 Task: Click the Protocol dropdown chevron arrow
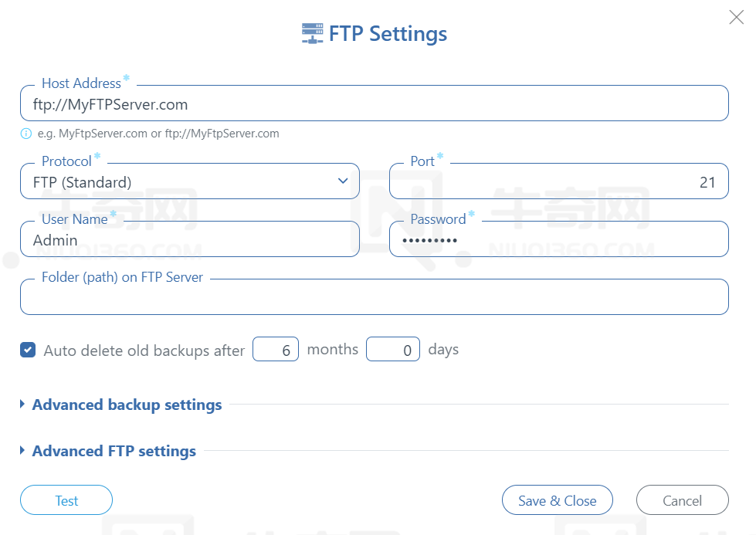click(x=343, y=181)
